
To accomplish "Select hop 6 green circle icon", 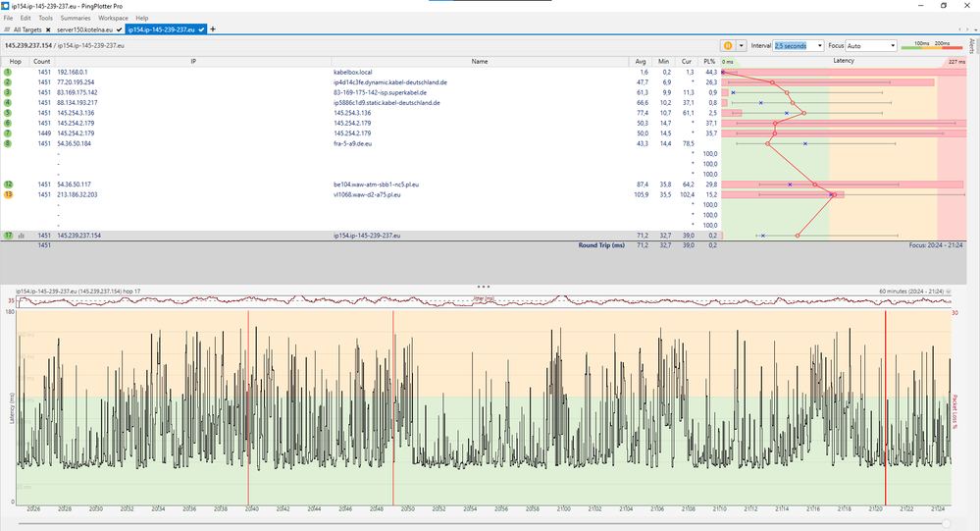I will coord(8,124).
